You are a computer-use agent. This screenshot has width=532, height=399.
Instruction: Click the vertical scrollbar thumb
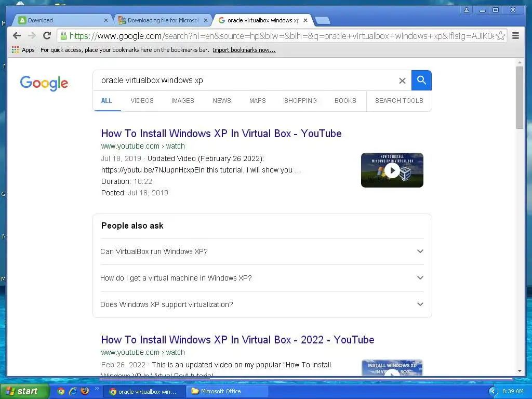tap(520, 97)
